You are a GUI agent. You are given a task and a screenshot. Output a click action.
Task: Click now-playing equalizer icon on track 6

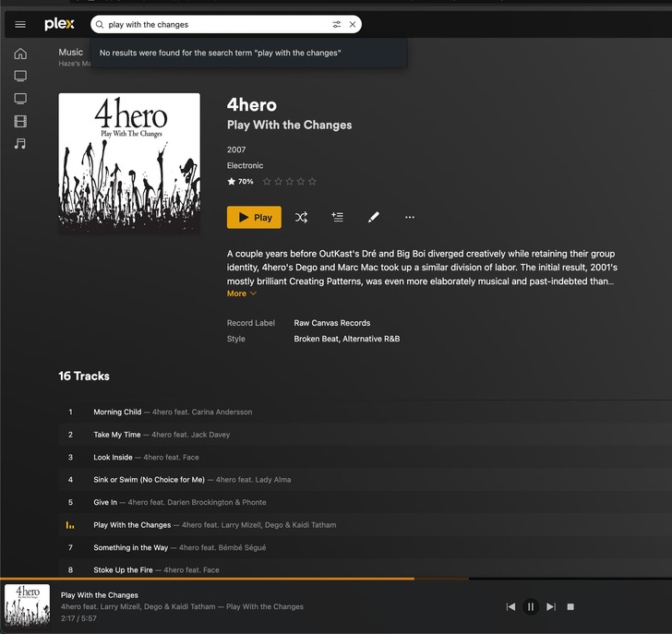tap(70, 525)
